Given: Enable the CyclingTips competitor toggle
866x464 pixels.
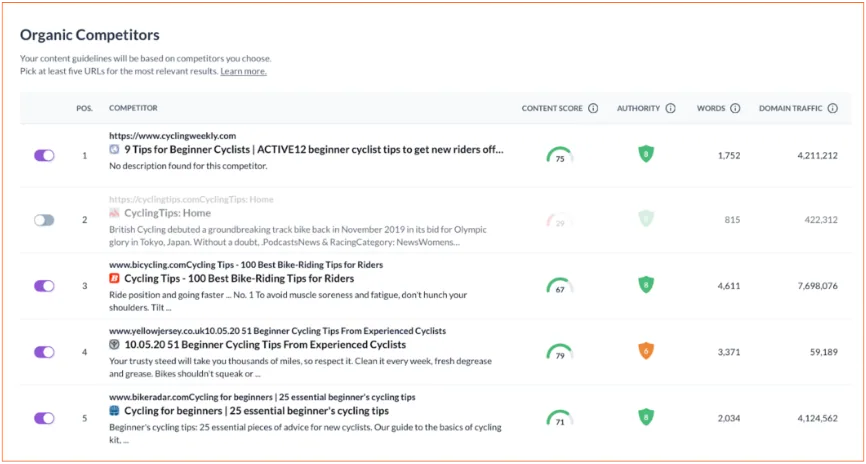Looking at the screenshot, I should pyautogui.click(x=44, y=220).
